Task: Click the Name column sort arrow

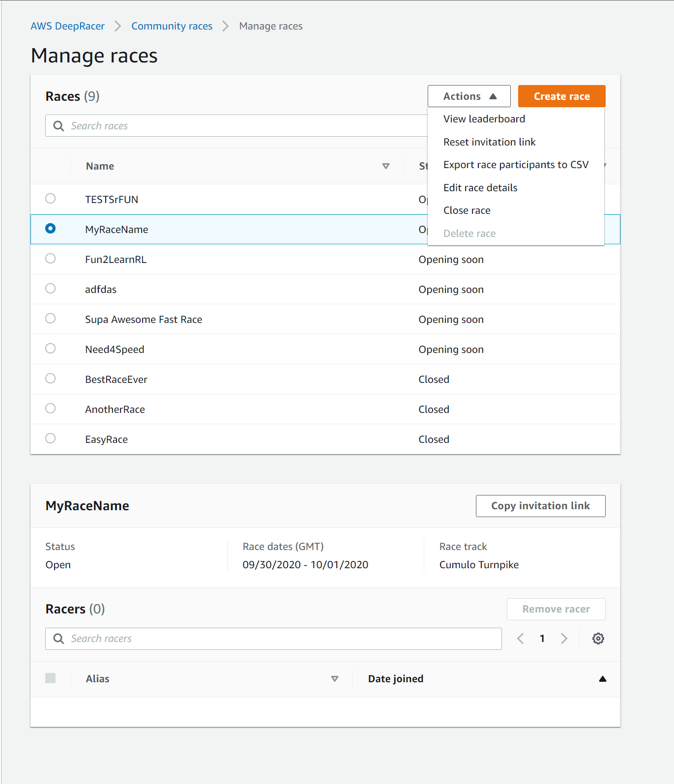Action: click(386, 166)
